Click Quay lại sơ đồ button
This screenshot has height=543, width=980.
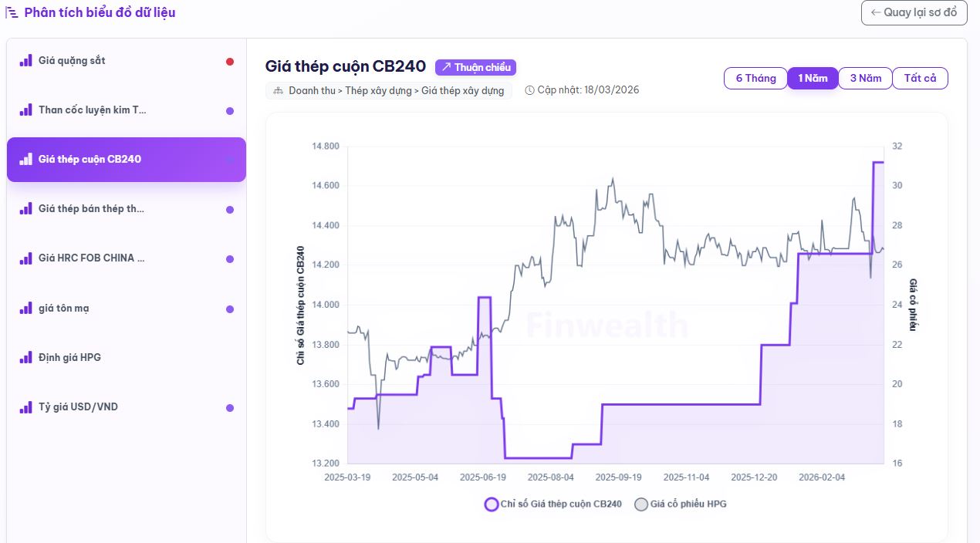pyautogui.click(x=914, y=12)
